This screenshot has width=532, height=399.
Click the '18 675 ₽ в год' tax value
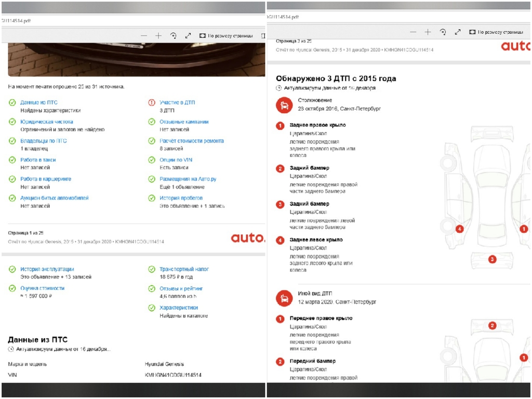(x=176, y=277)
